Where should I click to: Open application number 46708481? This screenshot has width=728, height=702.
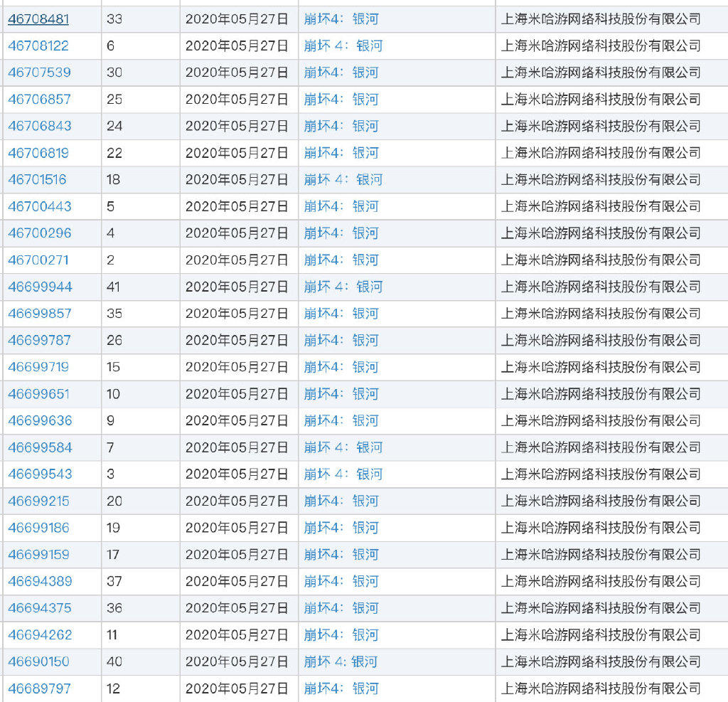(38, 19)
